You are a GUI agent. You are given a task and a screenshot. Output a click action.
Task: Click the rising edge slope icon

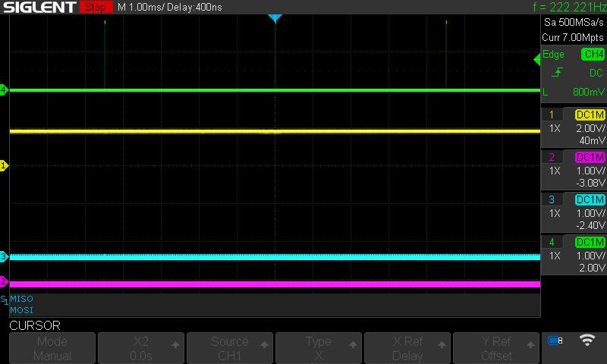point(557,72)
